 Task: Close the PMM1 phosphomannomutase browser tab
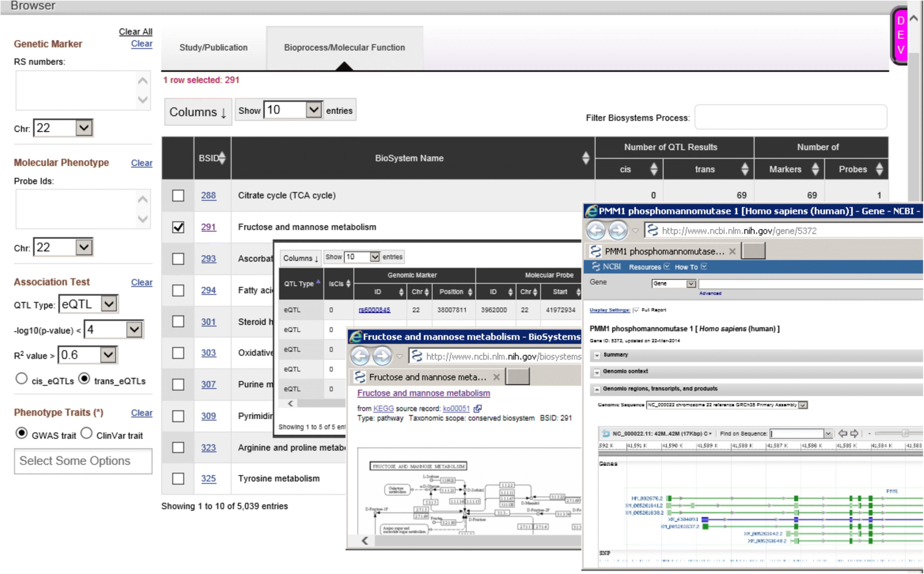[733, 251]
